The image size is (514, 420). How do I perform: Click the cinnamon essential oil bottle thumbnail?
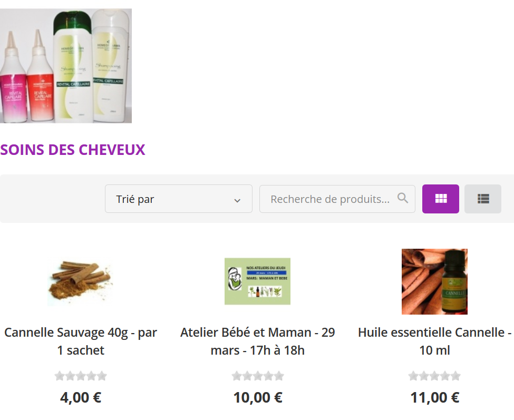[435, 282]
